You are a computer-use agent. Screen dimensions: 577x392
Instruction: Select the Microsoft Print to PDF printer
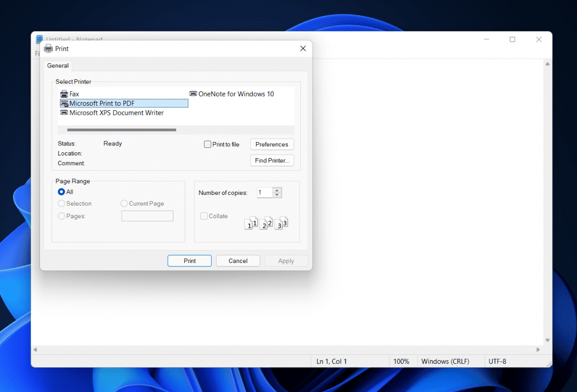coord(103,103)
